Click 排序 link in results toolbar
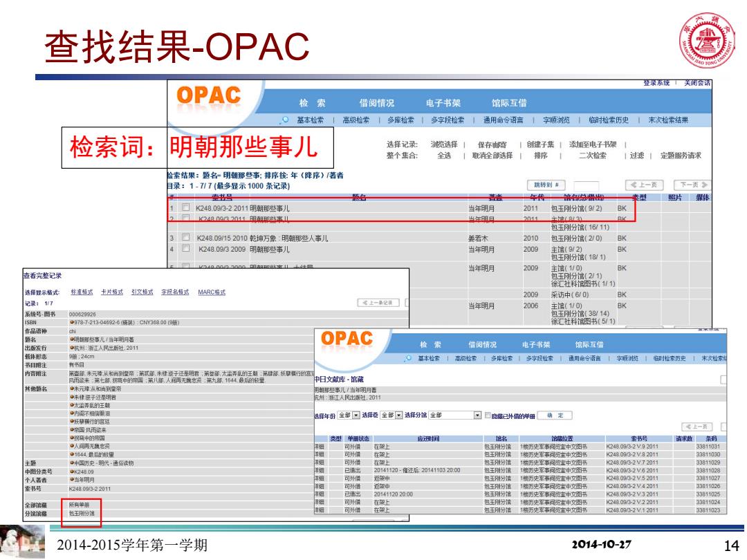The width and height of the screenshot is (747, 560). coord(541,156)
